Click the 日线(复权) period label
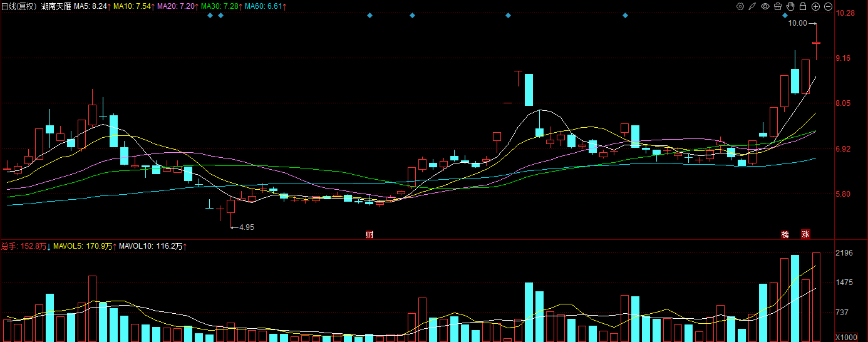This screenshot has height=342, width=868. pyautogui.click(x=19, y=6)
